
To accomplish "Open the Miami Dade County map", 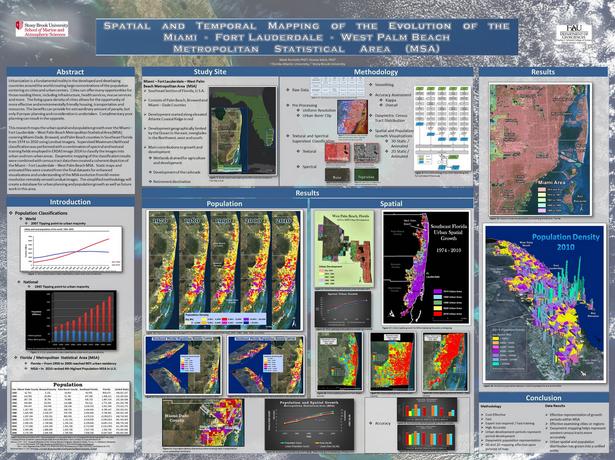I will (203, 423).
